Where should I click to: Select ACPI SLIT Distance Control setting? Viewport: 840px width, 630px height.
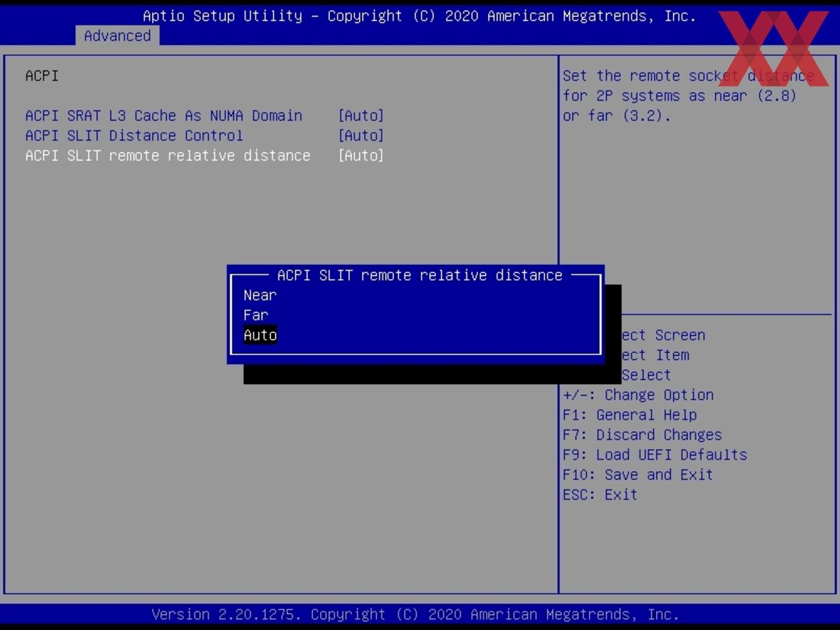(x=134, y=135)
